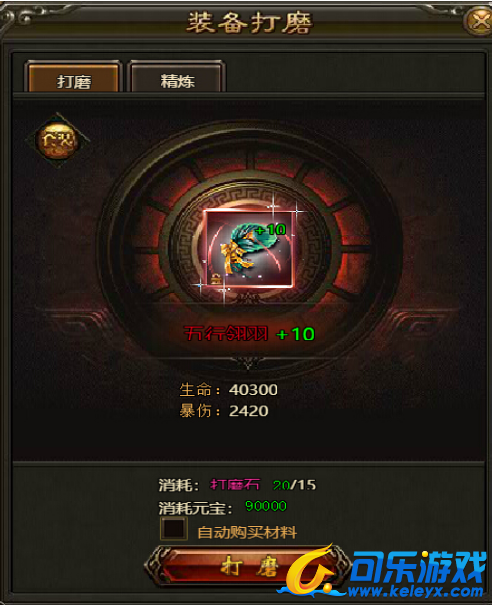
Task: Click the red 打磨 polish button
Action: tap(247, 566)
